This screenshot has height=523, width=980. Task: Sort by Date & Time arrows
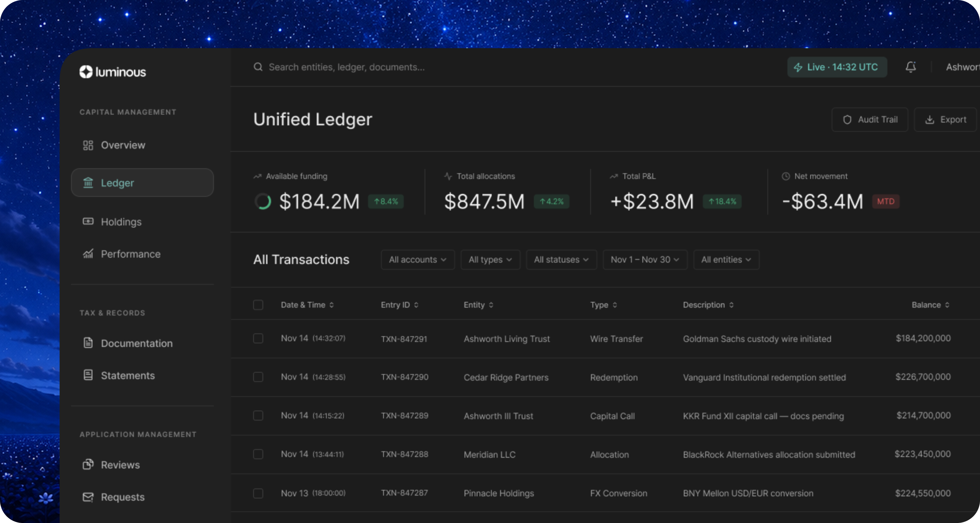(x=331, y=305)
